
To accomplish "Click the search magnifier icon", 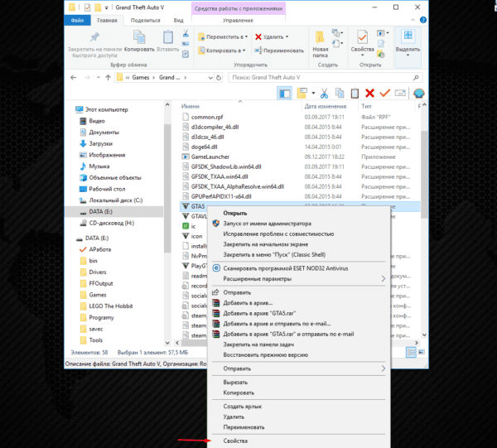I will [x=416, y=78].
